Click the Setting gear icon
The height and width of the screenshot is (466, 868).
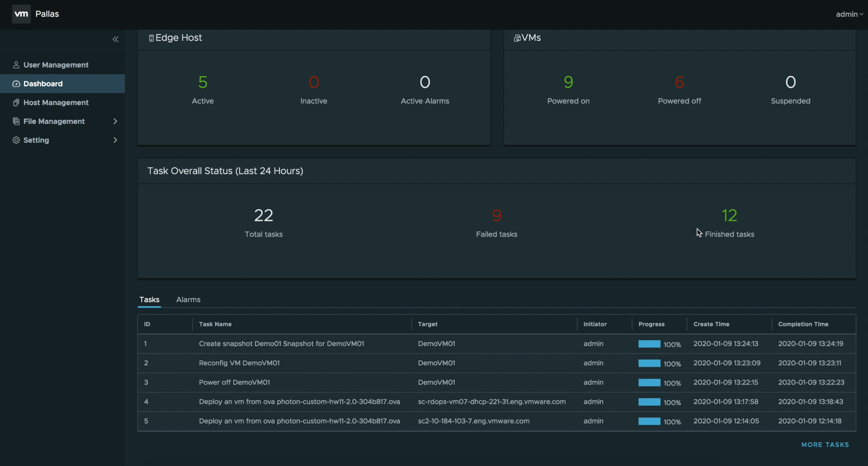16,140
